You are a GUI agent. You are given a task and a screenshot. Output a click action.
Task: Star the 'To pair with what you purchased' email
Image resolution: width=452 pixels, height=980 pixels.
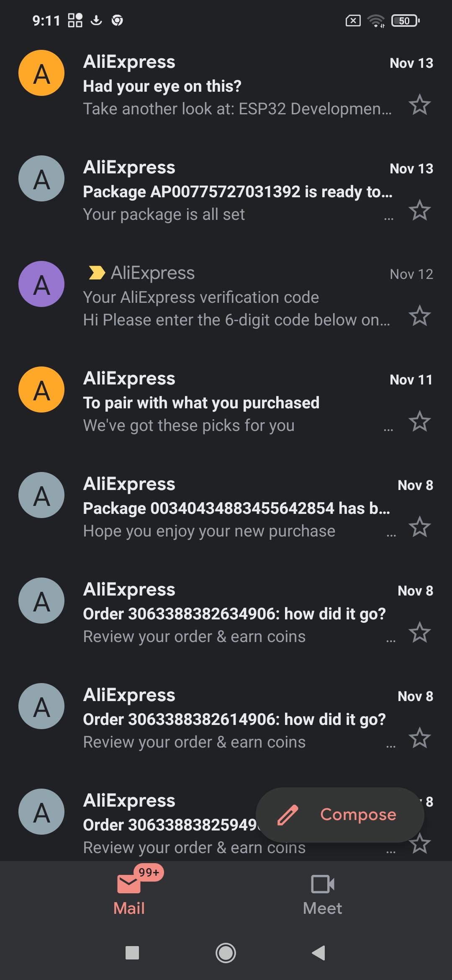point(419,421)
